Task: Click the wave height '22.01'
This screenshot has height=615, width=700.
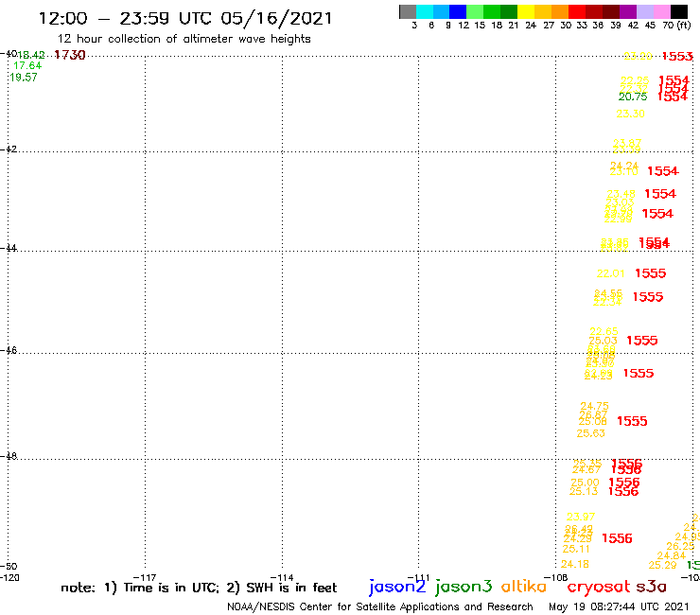Action: tap(611, 273)
